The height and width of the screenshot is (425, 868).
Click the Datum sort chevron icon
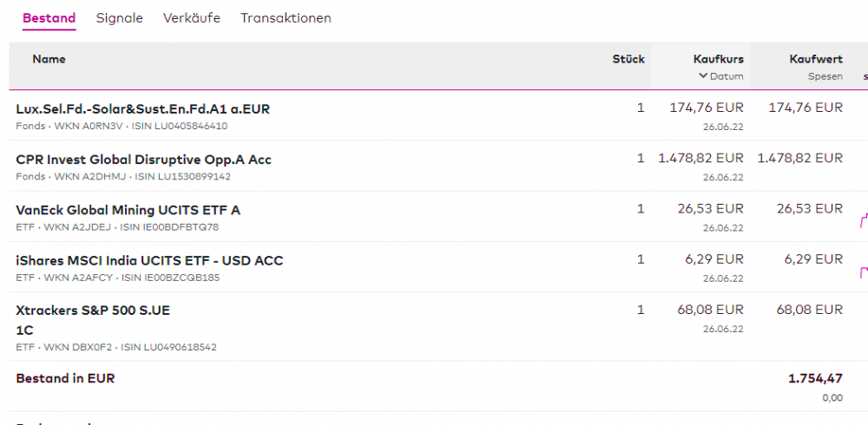[703, 76]
